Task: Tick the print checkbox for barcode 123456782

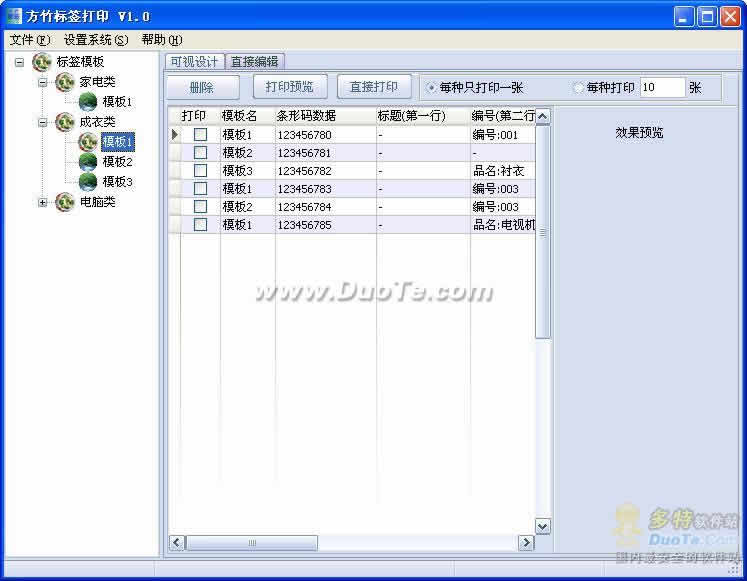Action: [x=201, y=170]
